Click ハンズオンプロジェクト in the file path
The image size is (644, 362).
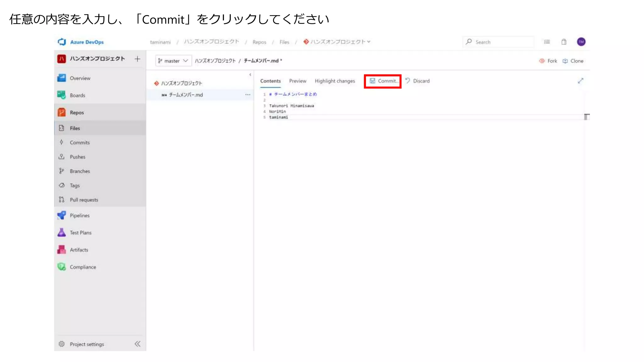[x=215, y=61]
